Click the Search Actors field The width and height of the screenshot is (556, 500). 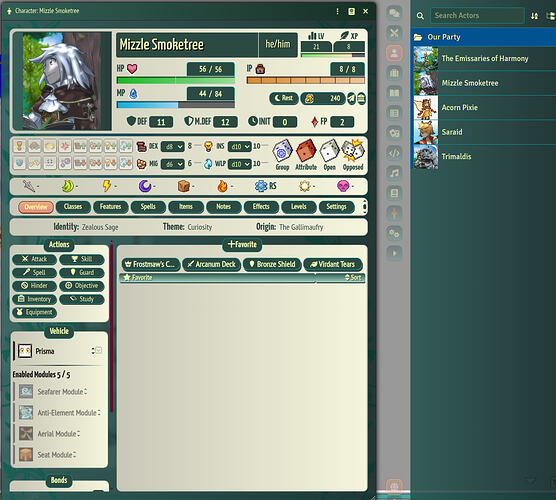pos(477,16)
